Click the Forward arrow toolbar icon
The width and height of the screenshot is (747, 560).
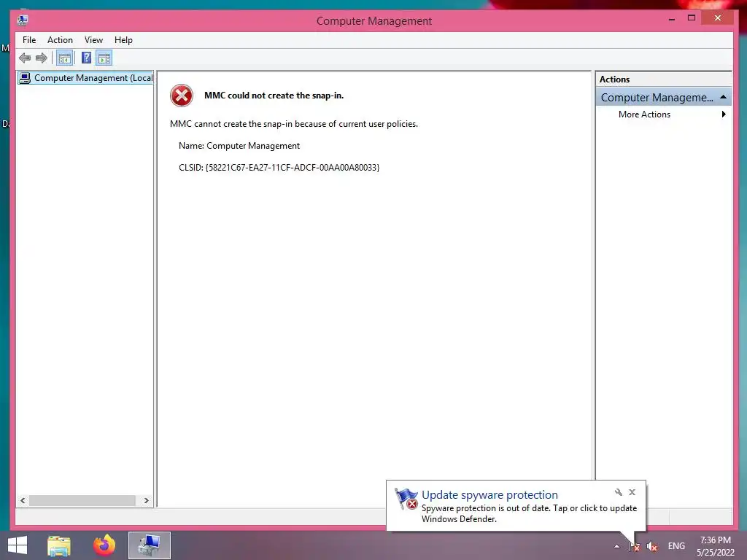[x=42, y=58]
